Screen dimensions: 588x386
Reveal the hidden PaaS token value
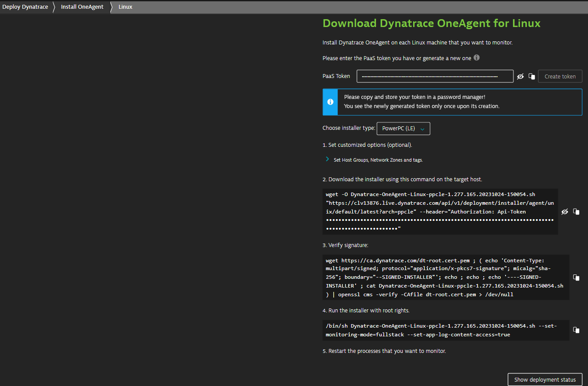pyautogui.click(x=520, y=76)
